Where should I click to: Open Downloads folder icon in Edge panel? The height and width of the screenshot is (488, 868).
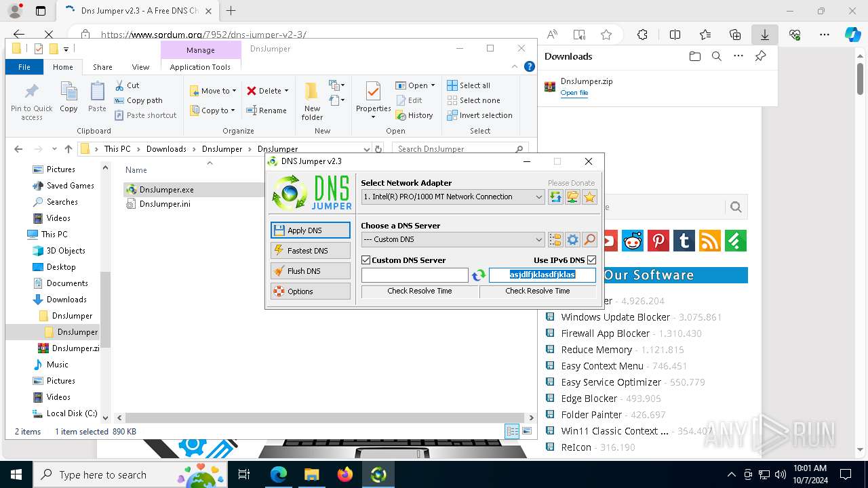(x=694, y=56)
